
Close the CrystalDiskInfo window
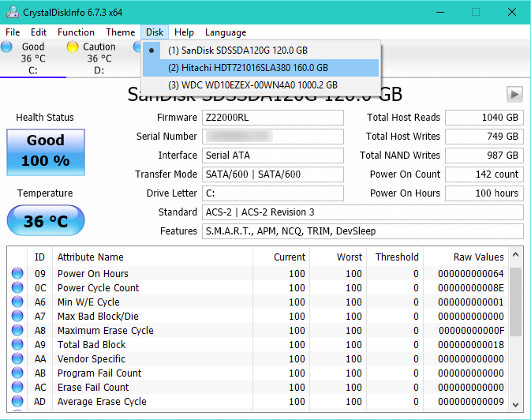[512, 12]
